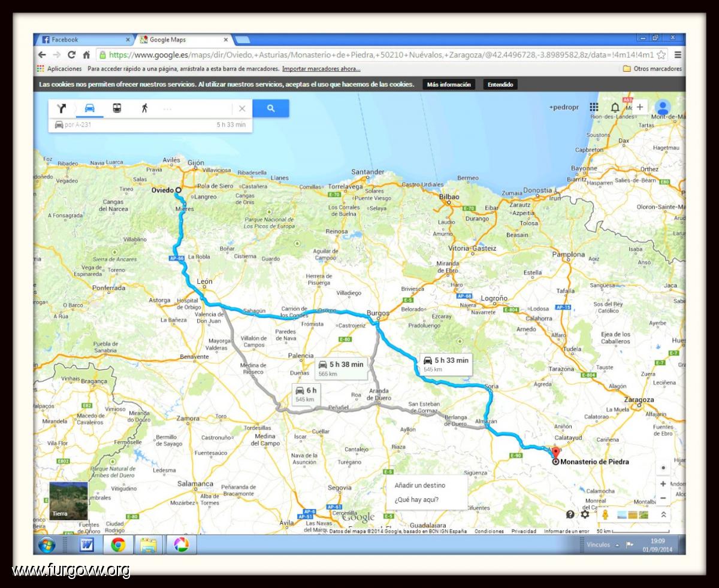The image size is (719, 588).
Task: Open the Privacidad link
Action: (524, 531)
